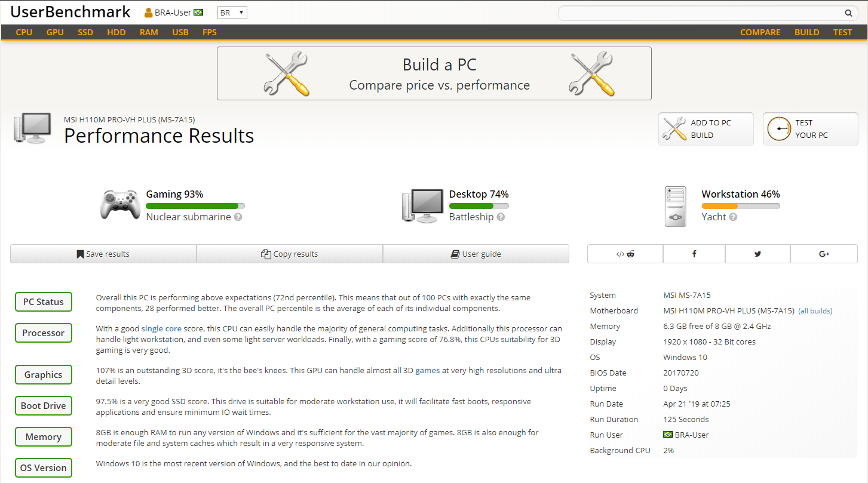Click the Gaming 93% heading

pos(174,194)
